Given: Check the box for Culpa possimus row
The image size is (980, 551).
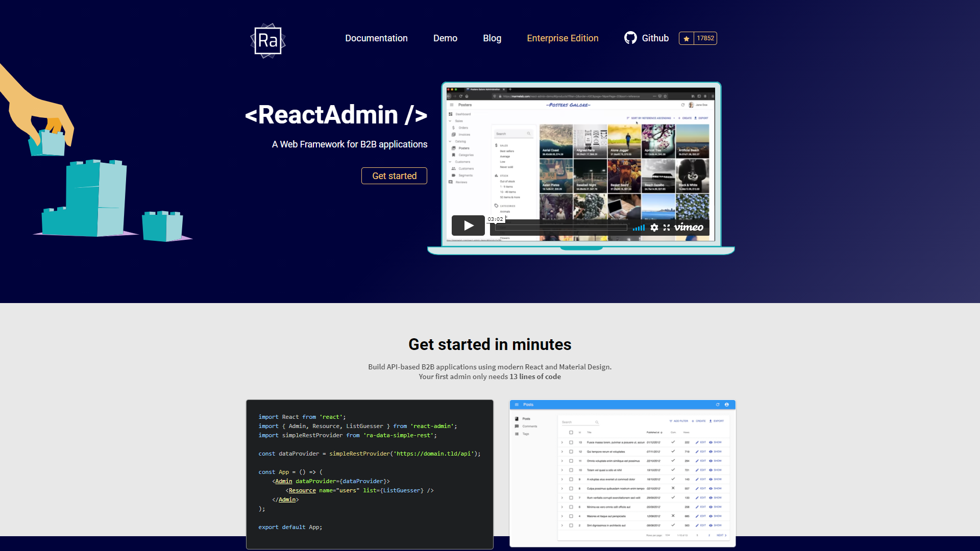Looking at the screenshot, I should tap(571, 488).
